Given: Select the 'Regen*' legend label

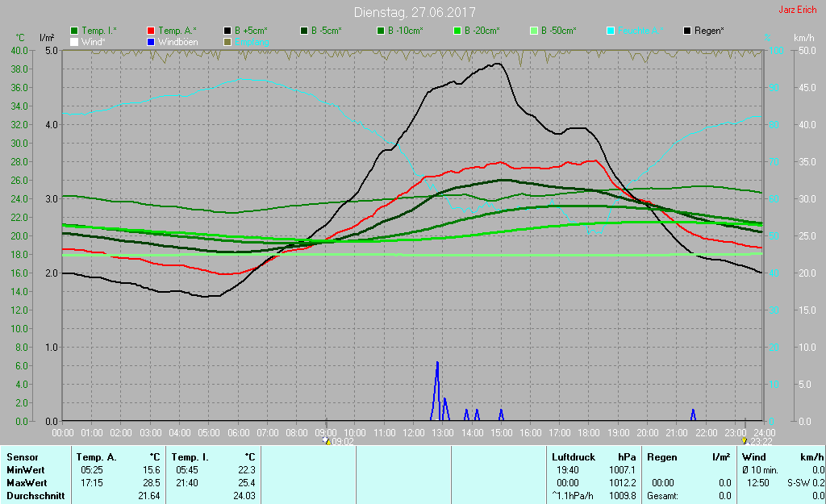Looking at the screenshot, I should click(x=709, y=31).
